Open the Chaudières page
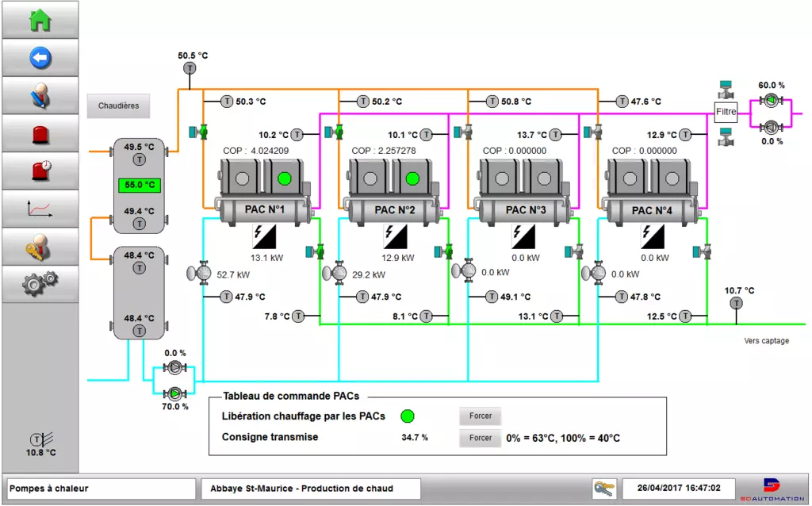The image size is (812, 506). click(118, 105)
